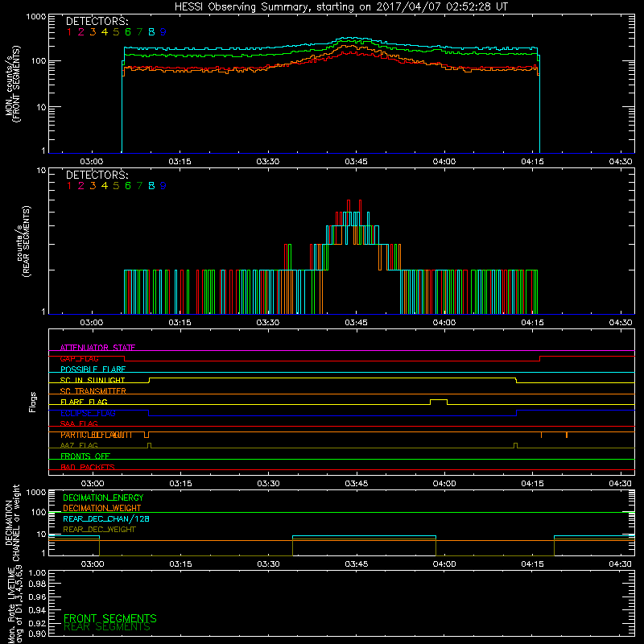This screenshot has height=644, width=644.
Task: Select detector 1 in rear segments legend
Action: pyautogui.click(x=69, y=186)
